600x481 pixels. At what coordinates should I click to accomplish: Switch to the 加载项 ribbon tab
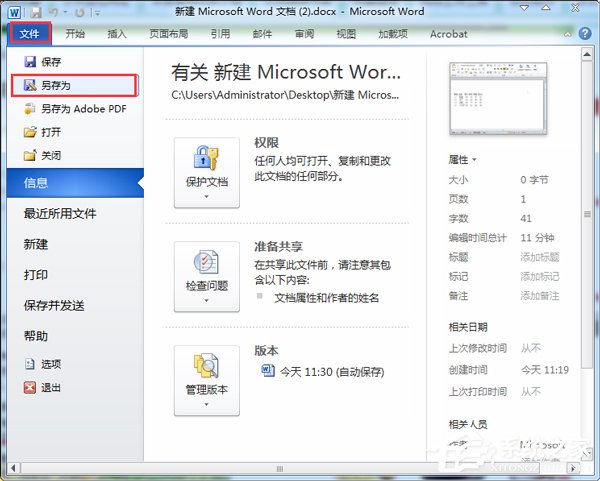pyautogui.click(x=393, y=34)
